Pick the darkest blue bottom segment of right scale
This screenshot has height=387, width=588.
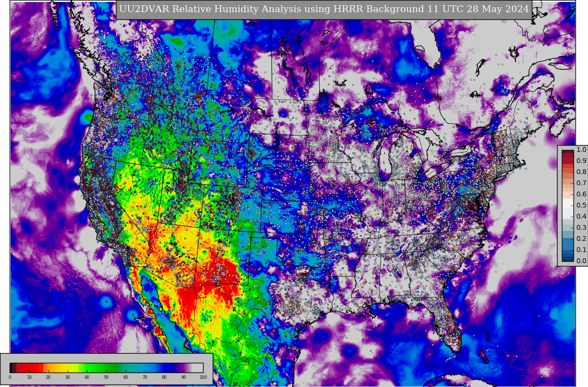(x=568, y=259)
